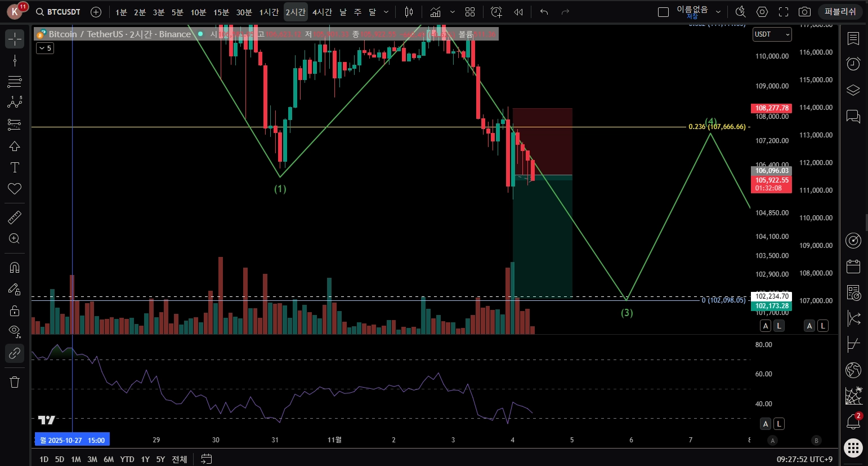Collapse the indicator legend showing 5
Image resolution: width=868 pixels, height=466 pixels.
45,48
